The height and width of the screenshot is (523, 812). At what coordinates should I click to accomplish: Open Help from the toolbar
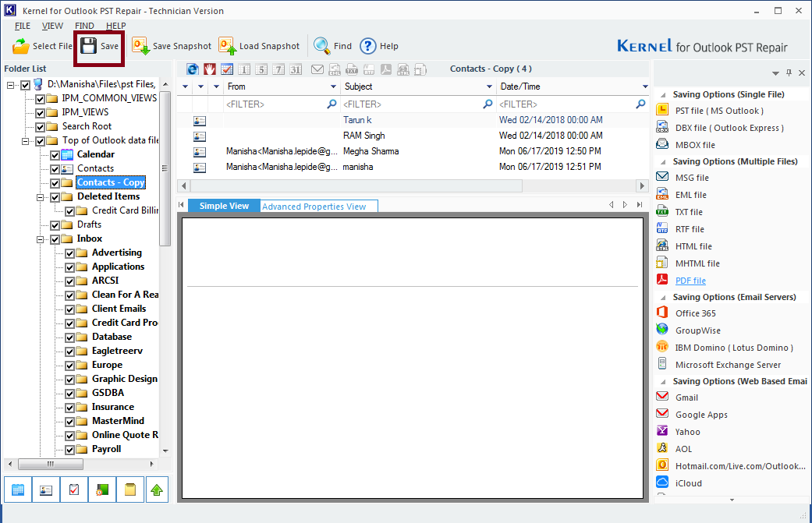(x=379, y=46)
